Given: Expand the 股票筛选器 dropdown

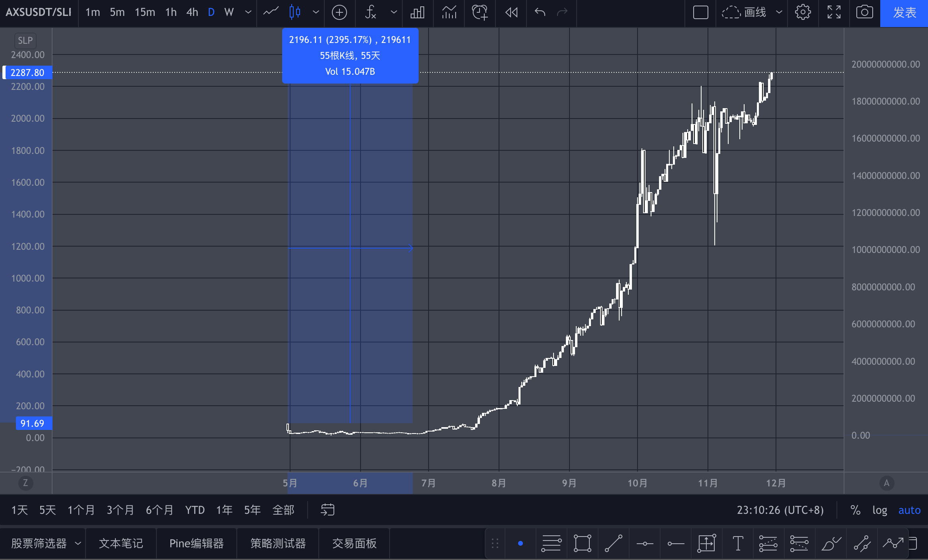Looking at the screenshot, I should point(78,543).
